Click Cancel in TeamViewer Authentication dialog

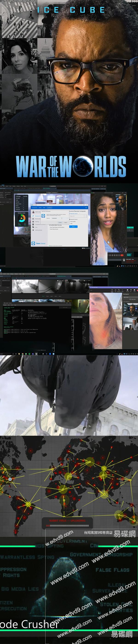[65, 222]
